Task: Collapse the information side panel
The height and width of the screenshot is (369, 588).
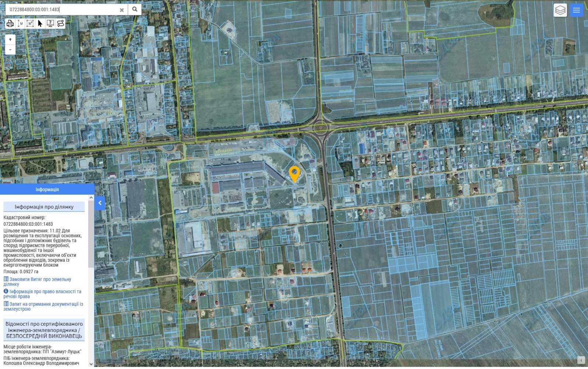Action: click(x=100, y=203)
